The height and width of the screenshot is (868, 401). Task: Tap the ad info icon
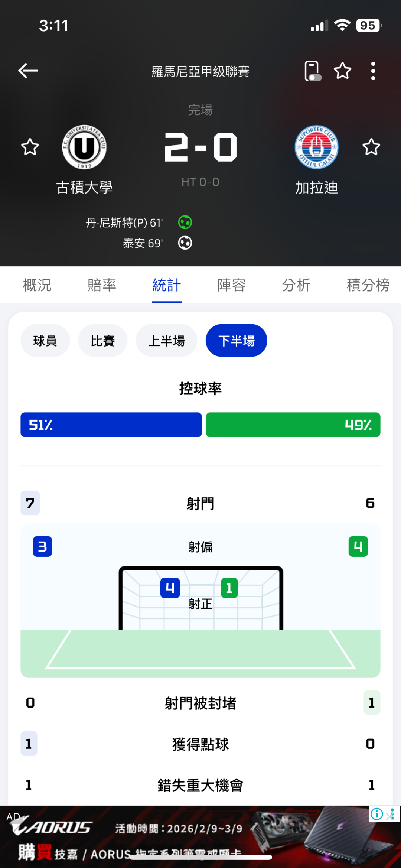(376, 815)
